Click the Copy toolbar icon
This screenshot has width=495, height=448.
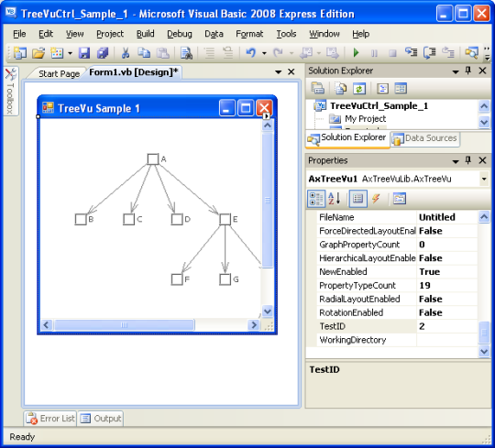point(144,53)
